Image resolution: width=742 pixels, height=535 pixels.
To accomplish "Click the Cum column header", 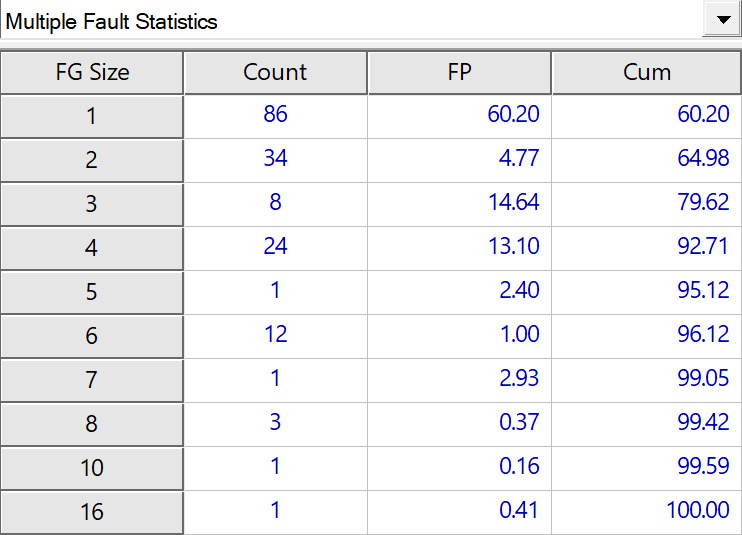I will [x=646, y=73].
